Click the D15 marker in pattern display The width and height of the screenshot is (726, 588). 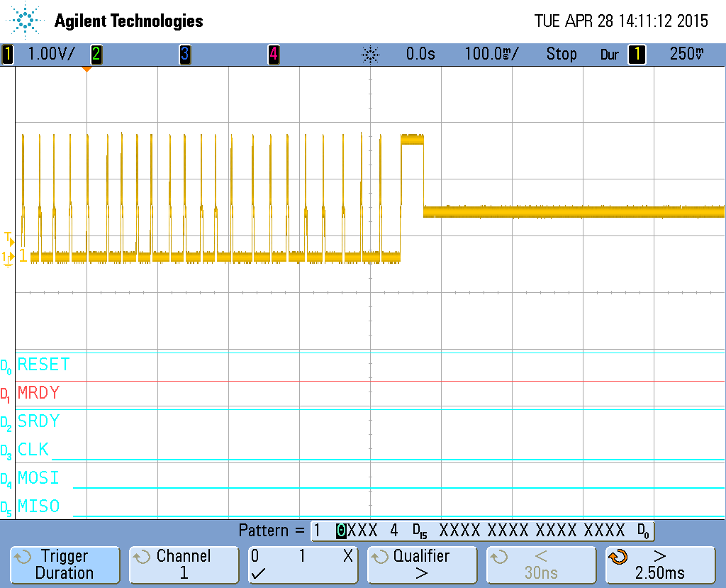(420, 531)
